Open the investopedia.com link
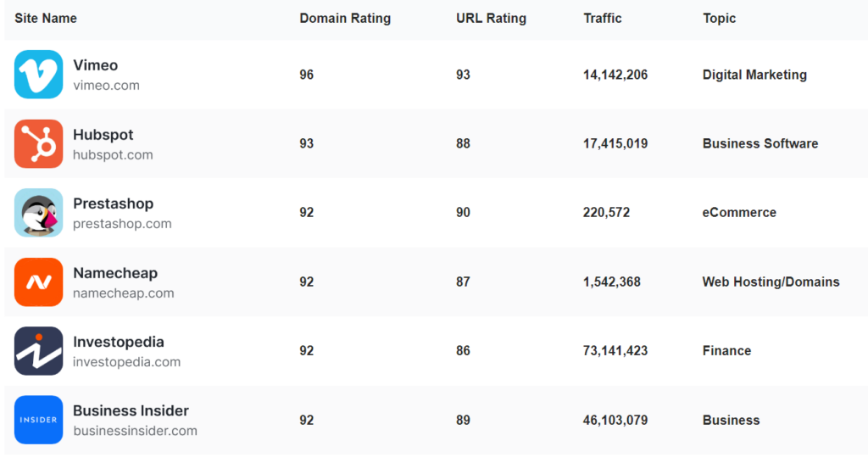The height and width of the screenshot is (463, 868). click(126, 362)
